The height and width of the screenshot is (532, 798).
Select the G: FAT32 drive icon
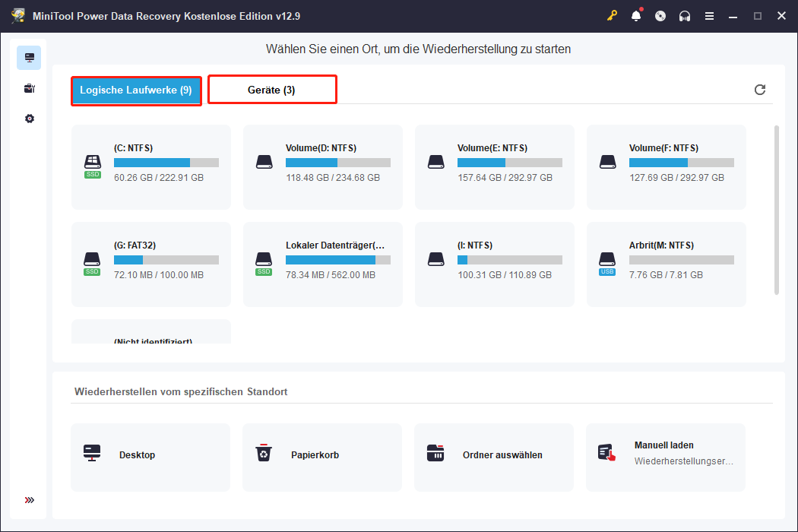[92, 264]
